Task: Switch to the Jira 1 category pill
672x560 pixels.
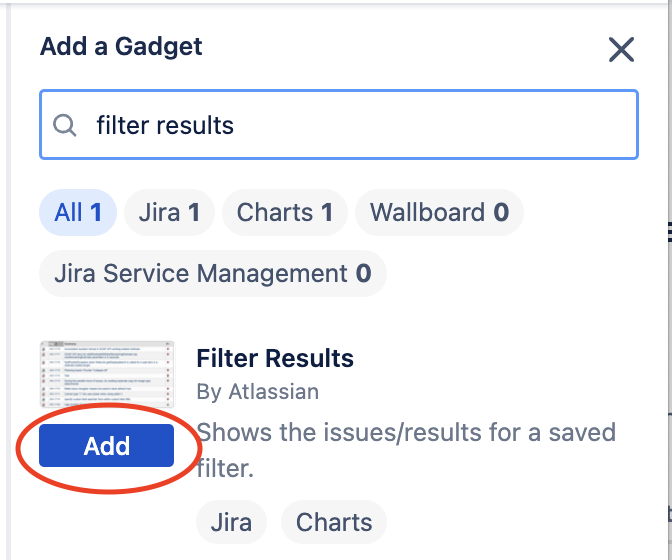Action: (169, 213)
